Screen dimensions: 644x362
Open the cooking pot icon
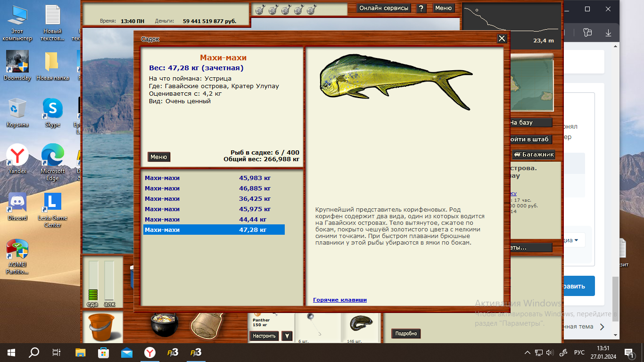(165, 324)
